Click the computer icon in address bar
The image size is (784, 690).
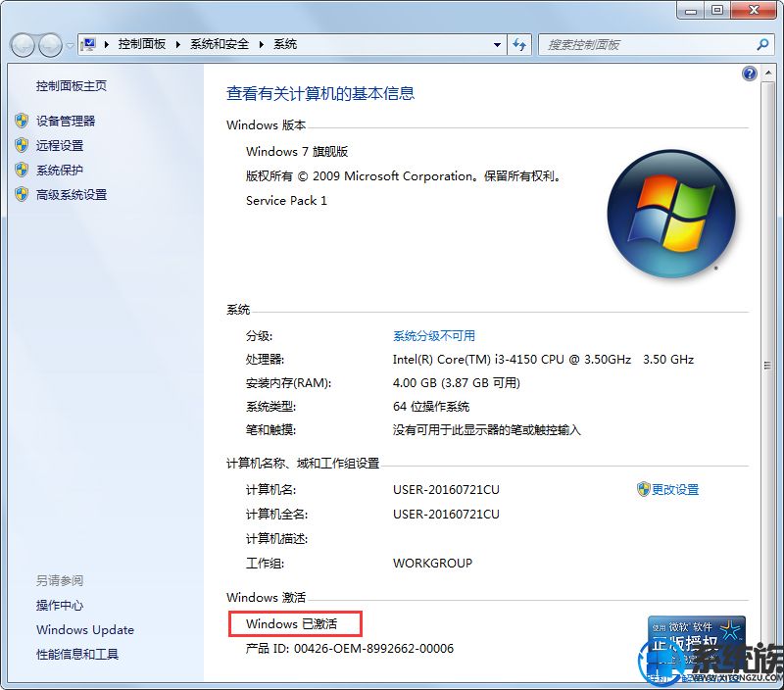pyautogui.click(x=89, y=44)
